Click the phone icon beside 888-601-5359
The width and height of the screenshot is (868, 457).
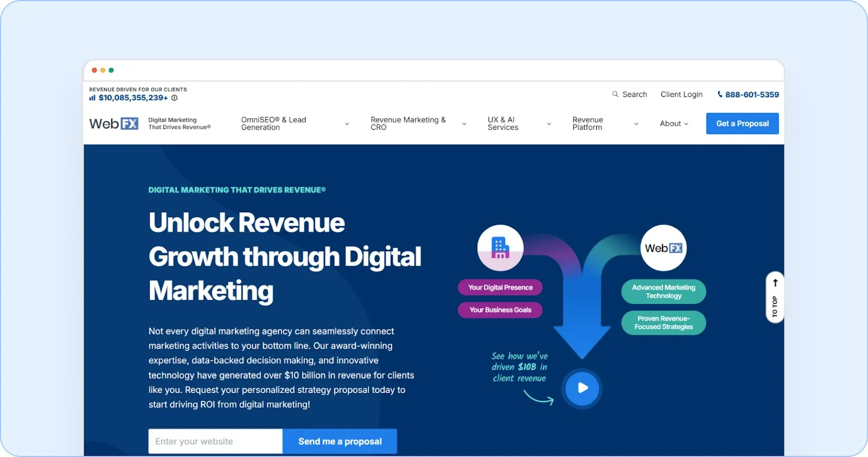[x=720, y=94]
